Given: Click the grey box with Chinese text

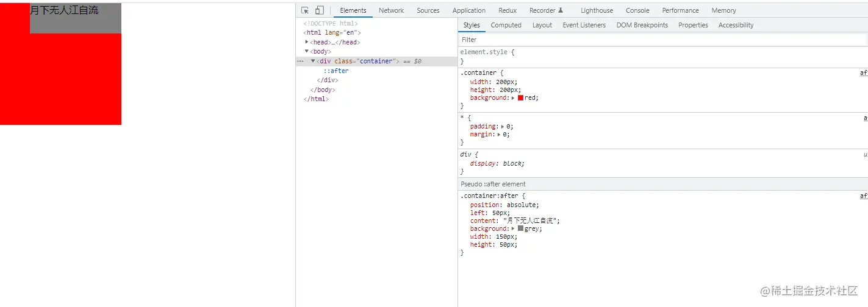Looking at the screenshot, I should [76, 18].
